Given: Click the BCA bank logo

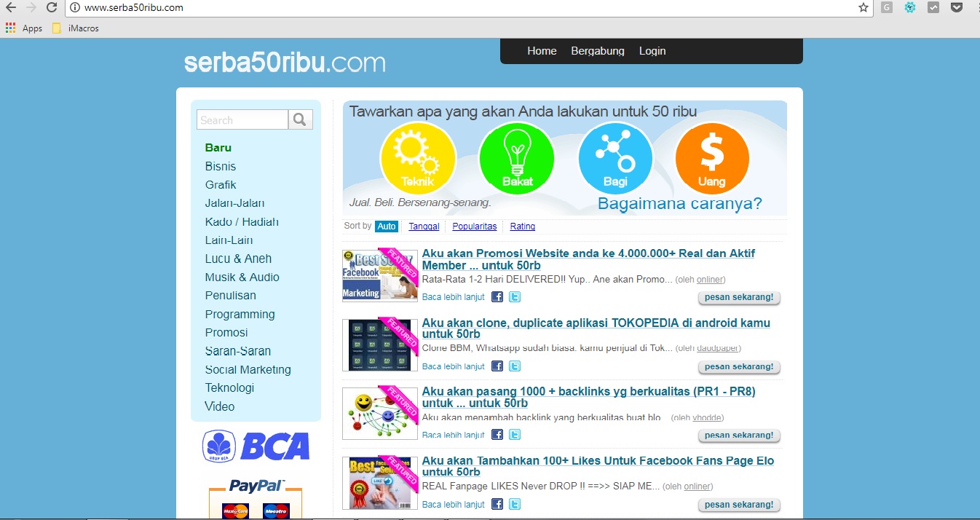Looking at the screenshot, I should click(255, 447).
